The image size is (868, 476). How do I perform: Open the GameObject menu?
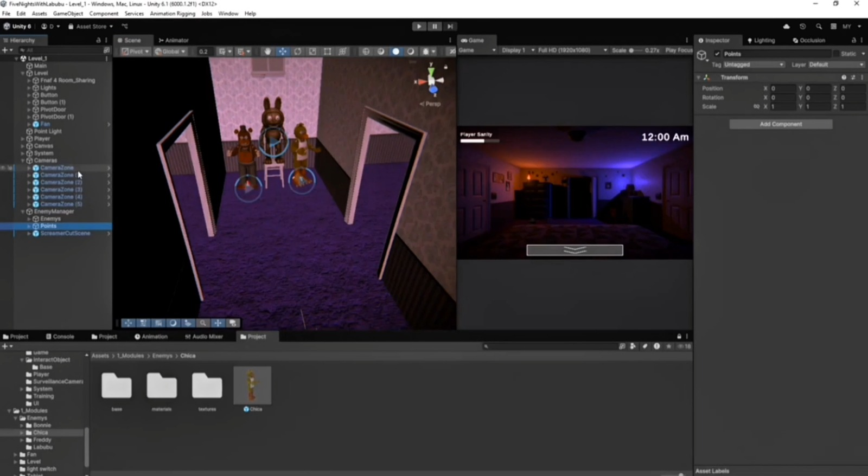click(68, 14)
